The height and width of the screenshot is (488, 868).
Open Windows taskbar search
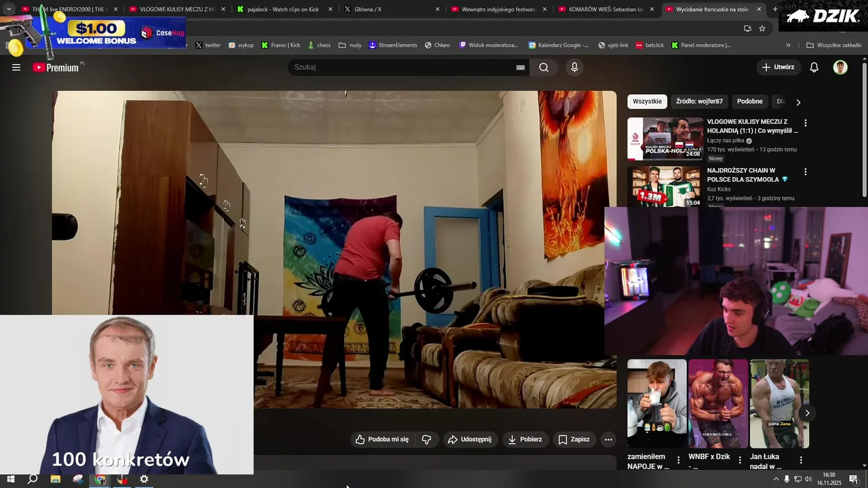point(33,479)
